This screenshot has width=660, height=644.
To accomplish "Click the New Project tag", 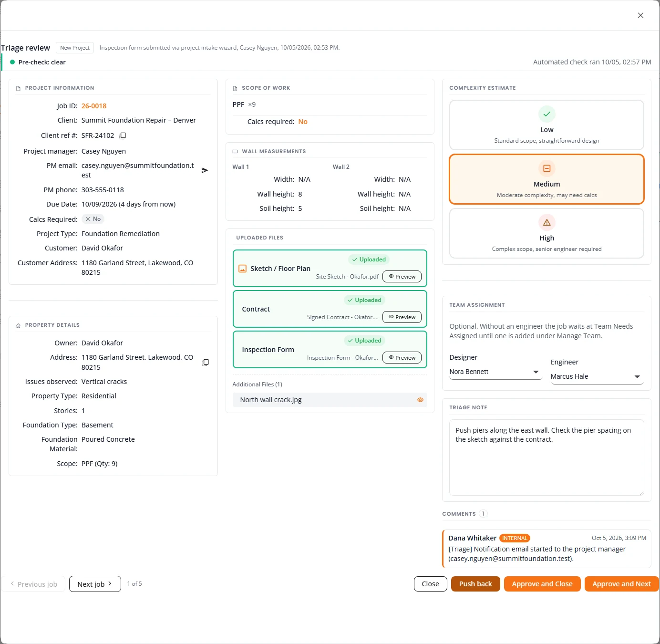I will (x=75, y=48).
